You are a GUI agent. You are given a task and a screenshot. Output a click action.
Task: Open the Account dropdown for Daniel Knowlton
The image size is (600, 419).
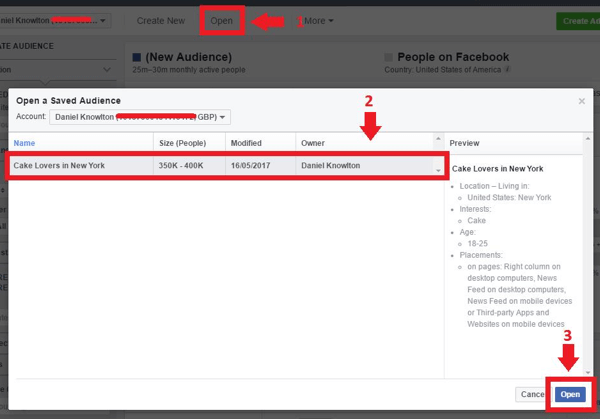(140, 117)
